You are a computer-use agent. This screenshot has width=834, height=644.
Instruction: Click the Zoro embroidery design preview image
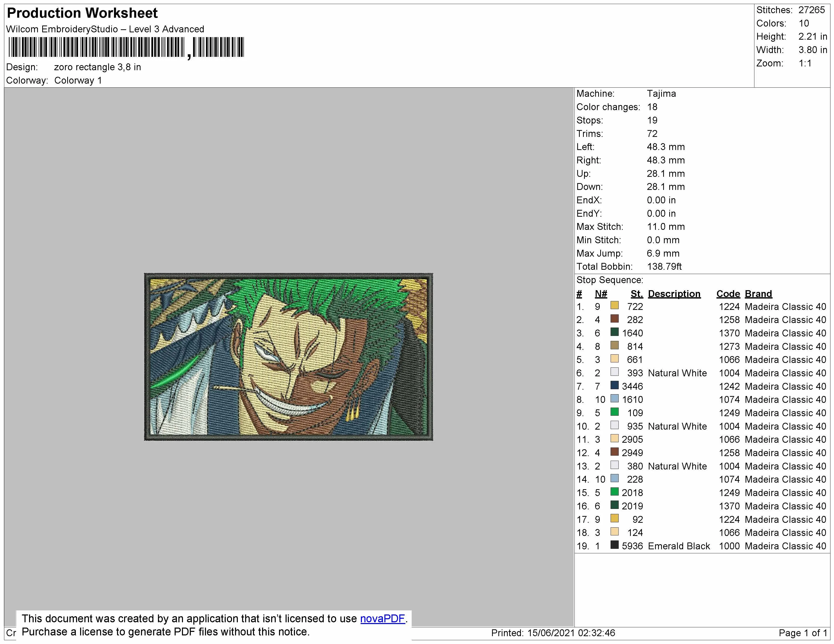[288, 357]
